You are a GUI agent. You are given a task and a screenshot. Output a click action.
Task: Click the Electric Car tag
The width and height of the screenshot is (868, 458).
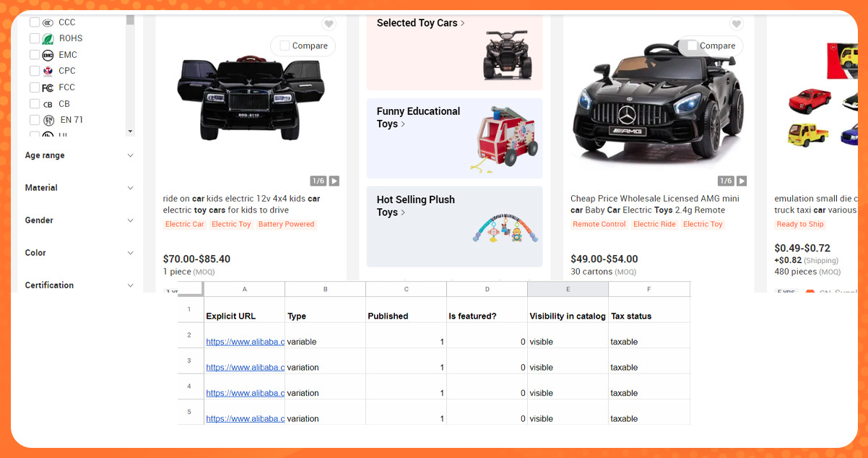[x=185, y=224]
